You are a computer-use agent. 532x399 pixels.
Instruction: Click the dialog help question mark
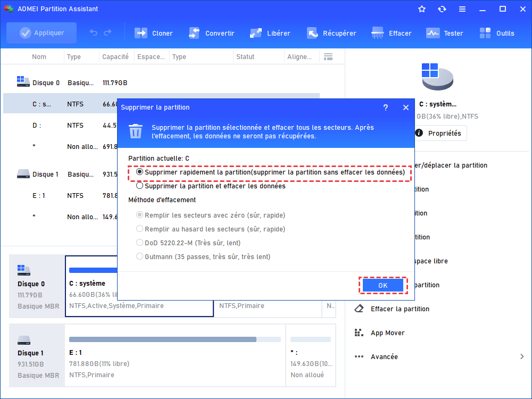(385, 107)
